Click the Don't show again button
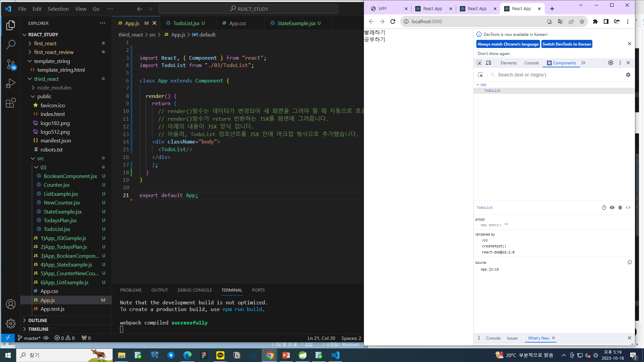Viewport: 644px width, 362px height. (493, 54)
